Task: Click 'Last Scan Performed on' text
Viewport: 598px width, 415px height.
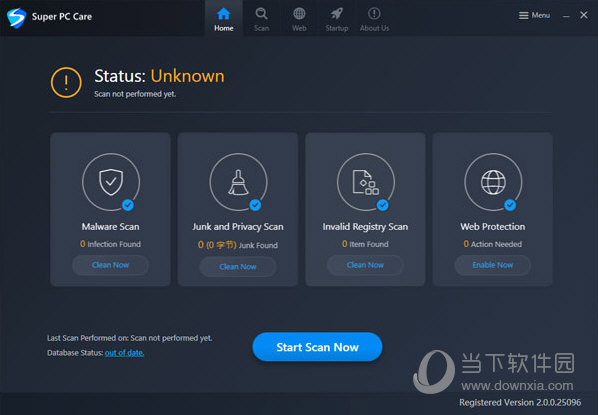Action: 130,338
